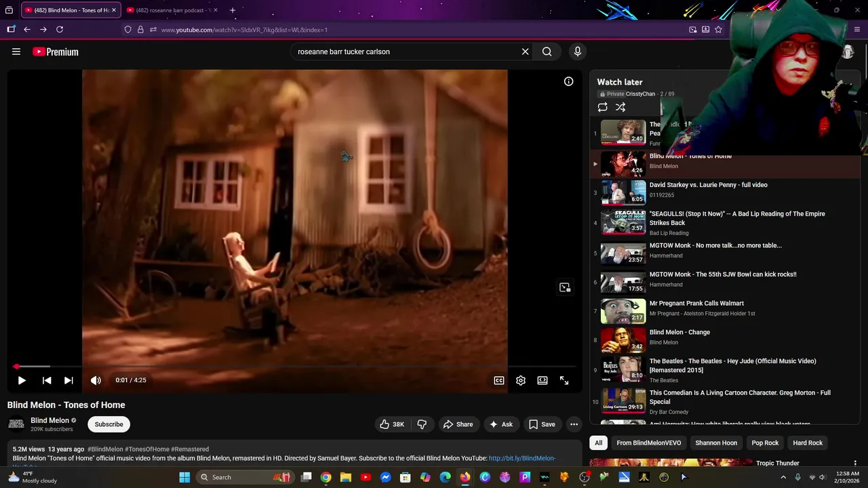This screenshot has width=868, height=488.
Task: Subscribe to Blind Melon channel
Action: pyautogui.click(x=108, y=424)
